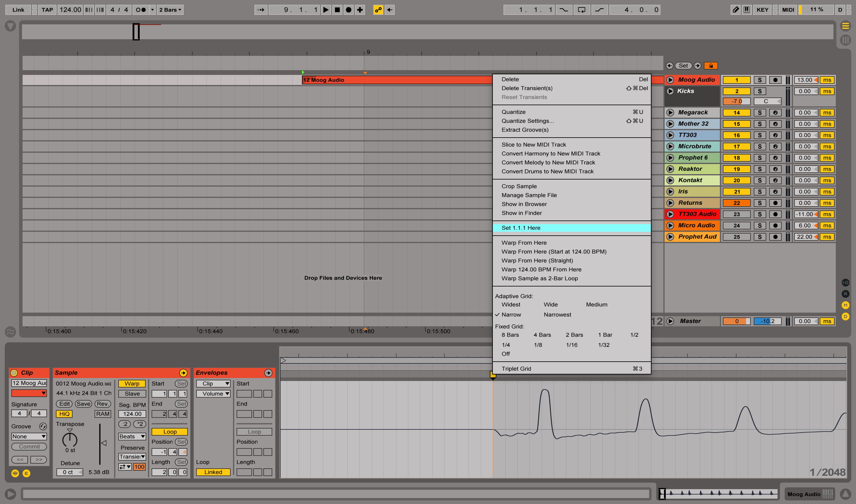
Task: Click the Re-enable Automation arrow
Action: pos(390,10)
